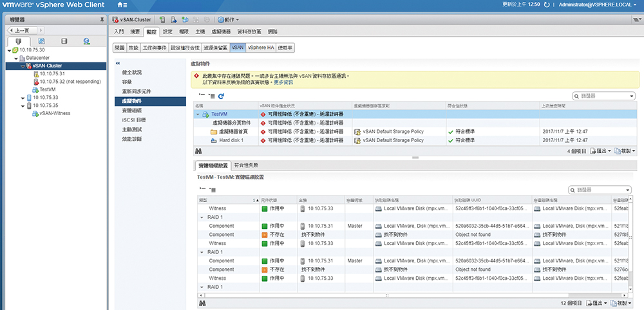Open the 動作 actions dropdown
The image size is (644, 310).
point(229,19)
